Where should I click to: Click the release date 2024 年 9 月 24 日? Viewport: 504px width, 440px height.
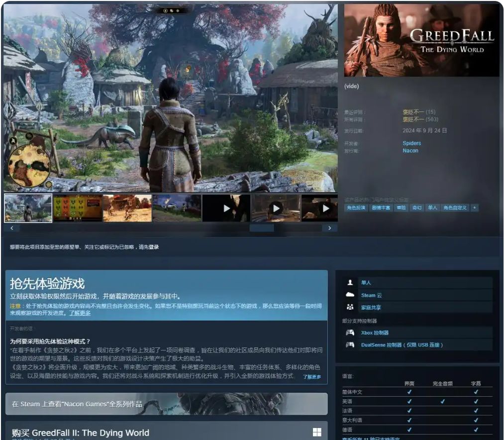[x=424, y=130]
